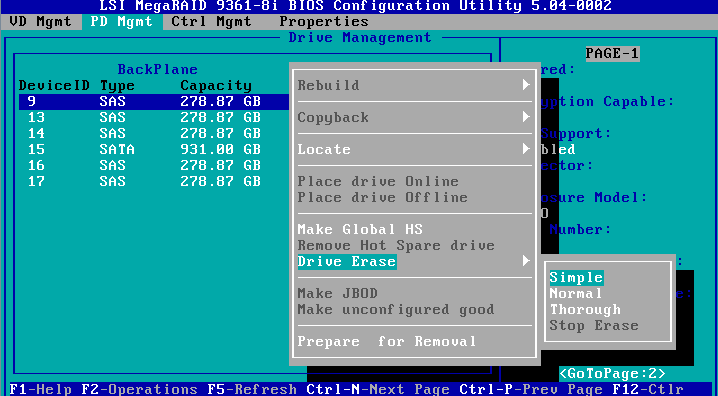The image size is (718, 396).
Task: Select drive with DeviceID 15 SATA
Action: pyautogui.click(x=154, y=149)
